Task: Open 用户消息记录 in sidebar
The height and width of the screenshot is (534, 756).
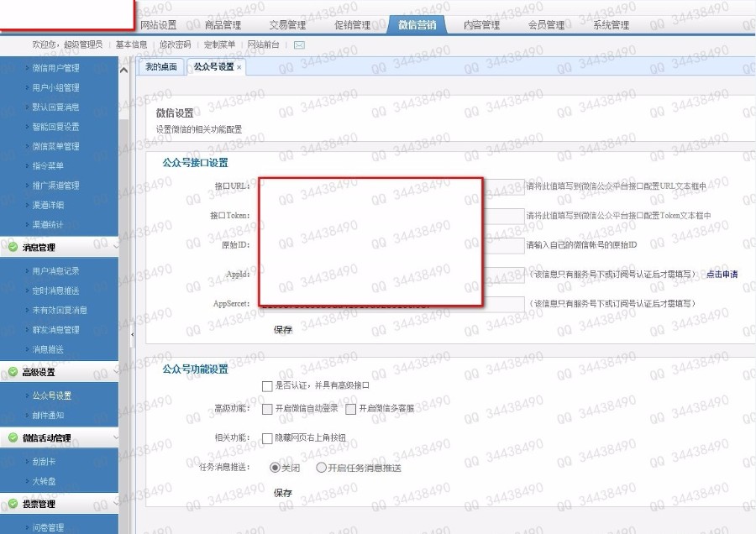Action: (55, 271)
